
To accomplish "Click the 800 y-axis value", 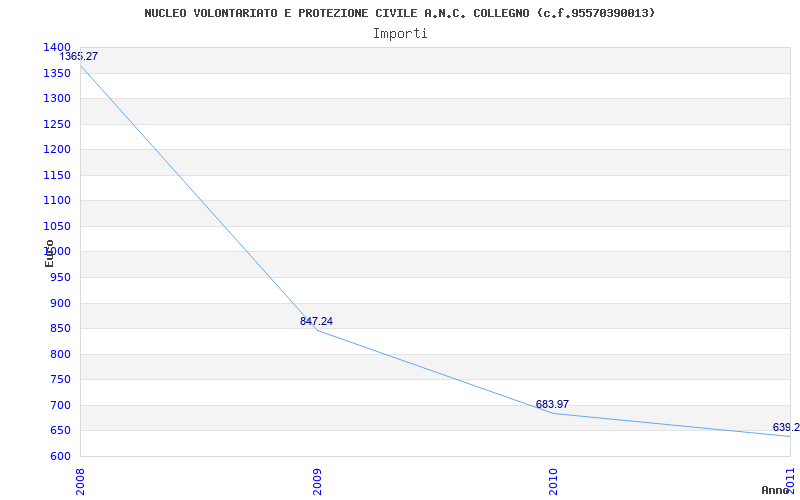I will 60,354.
